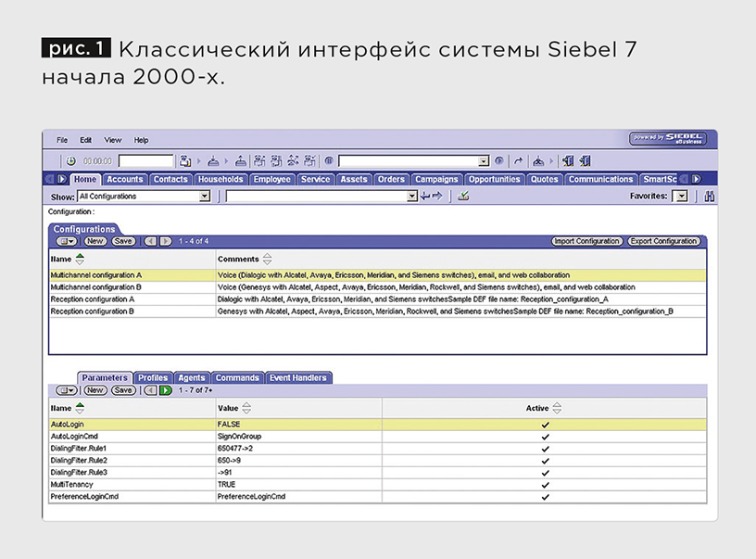Sort Configurations by the Comments column
Viewport: 756px width, 559px height.
[x=267, y=259]
